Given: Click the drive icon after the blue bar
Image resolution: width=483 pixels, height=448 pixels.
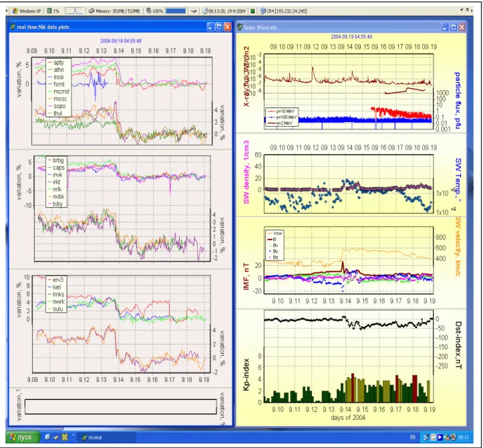Looking at the screenshot, I should pyautogui.click(x=194, y=11).
